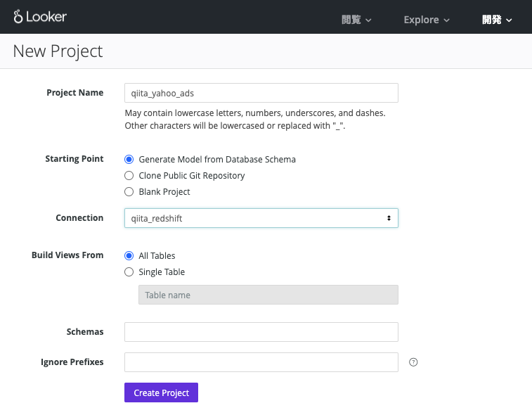Select Blank Project option
Image resolution: width=532 pixels, height=415 pixels.
(x=129, y=192)
